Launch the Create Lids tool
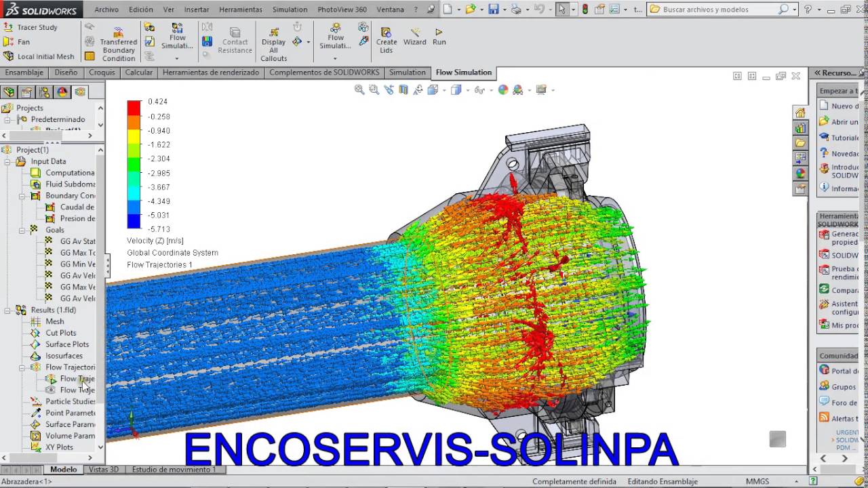868x488 pixels. click(x=386, y=41)
